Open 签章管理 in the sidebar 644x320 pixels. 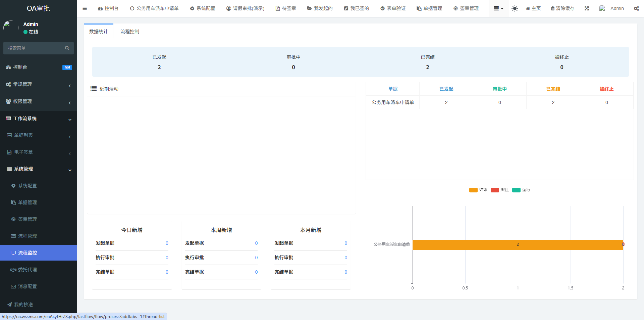coord(28,219)
